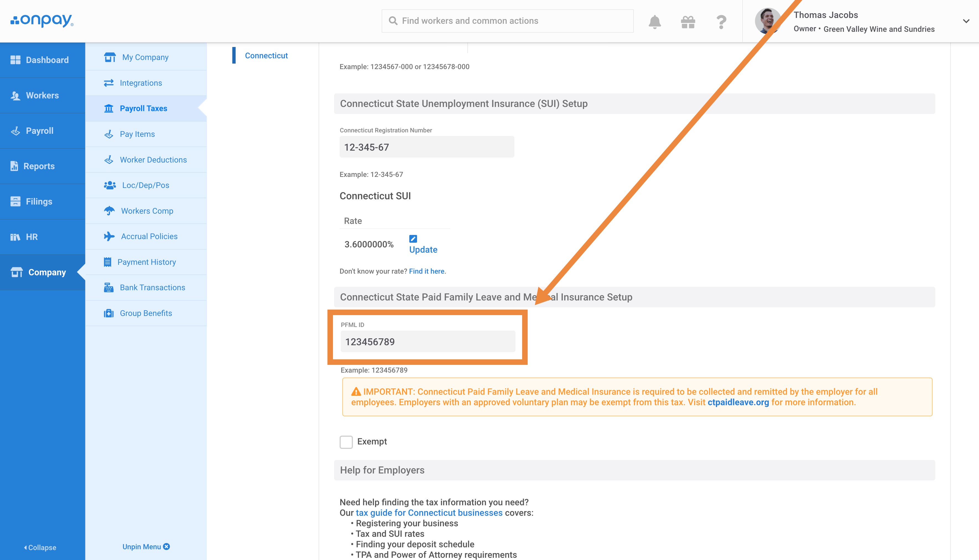Open Integrations submenu item
The image size is (979, 560).
[x=146, y=83]
